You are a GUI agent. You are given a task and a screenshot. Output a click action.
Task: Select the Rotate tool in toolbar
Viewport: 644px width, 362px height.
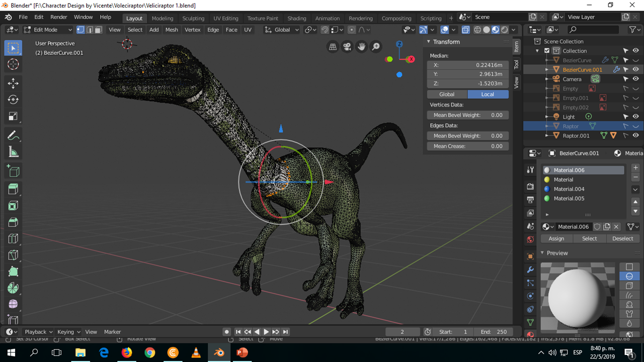[13, 100]
